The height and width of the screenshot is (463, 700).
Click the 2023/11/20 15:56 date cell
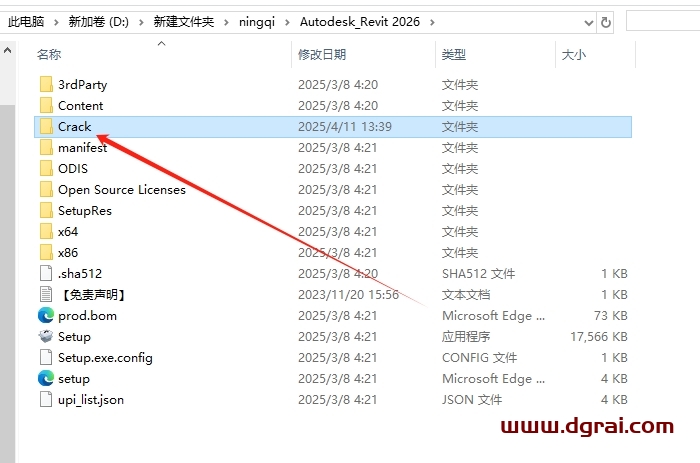point(348,295)
